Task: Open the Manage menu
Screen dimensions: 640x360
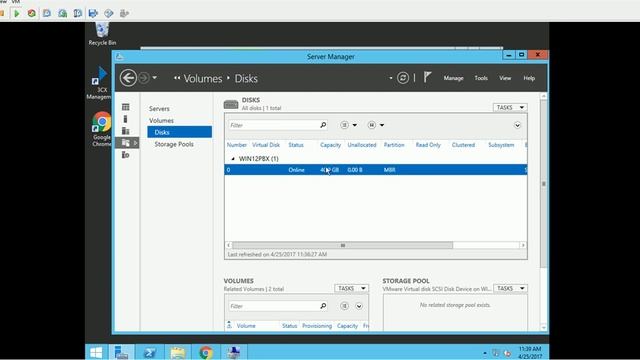Action: [453, 78]
